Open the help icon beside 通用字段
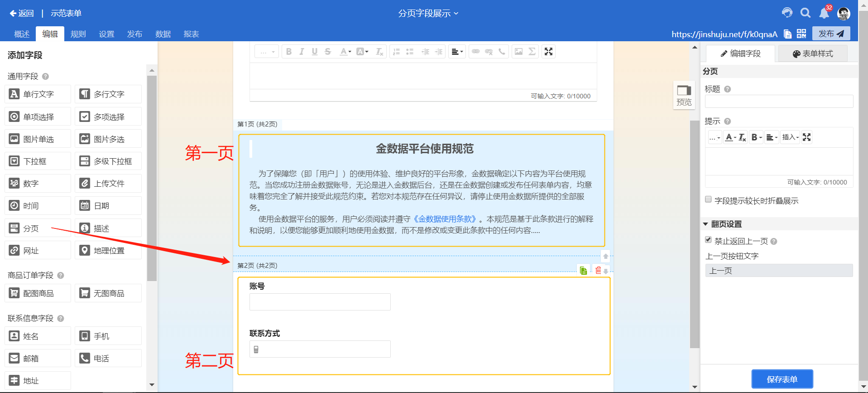Viewport: 868px width, 393px height. point(45,77)
